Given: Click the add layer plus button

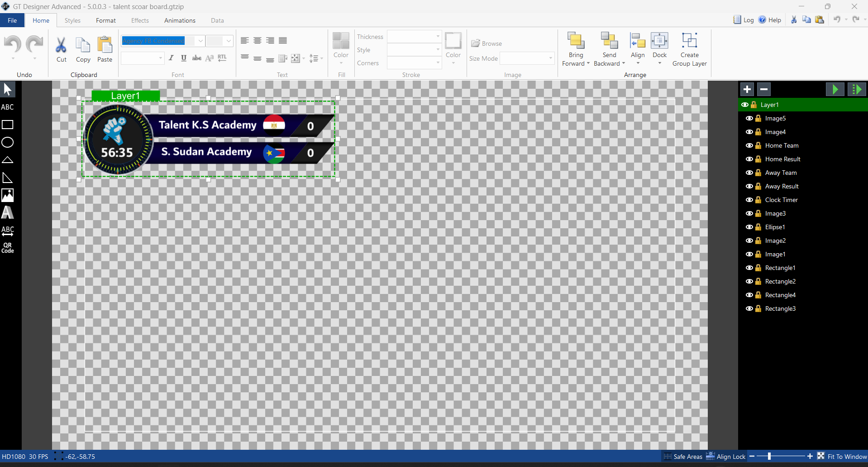Looking at the screenshot, I should pyautogui.click(x=747, y=89).
